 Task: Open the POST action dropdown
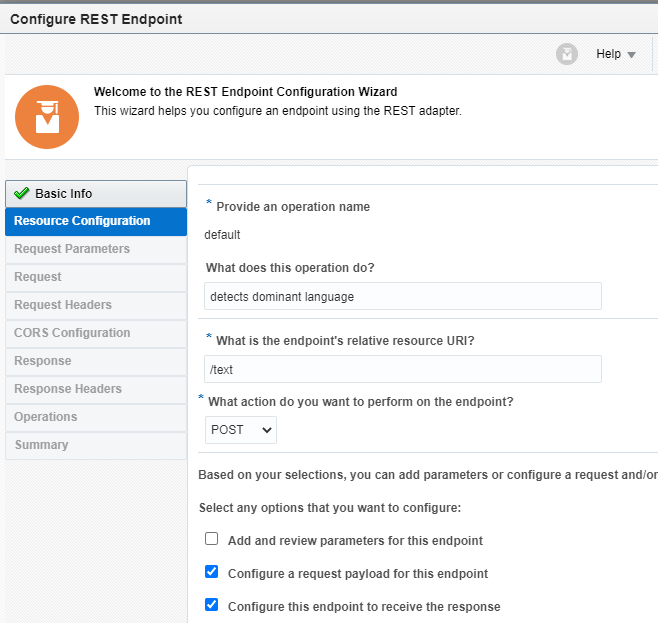[241, 430]
